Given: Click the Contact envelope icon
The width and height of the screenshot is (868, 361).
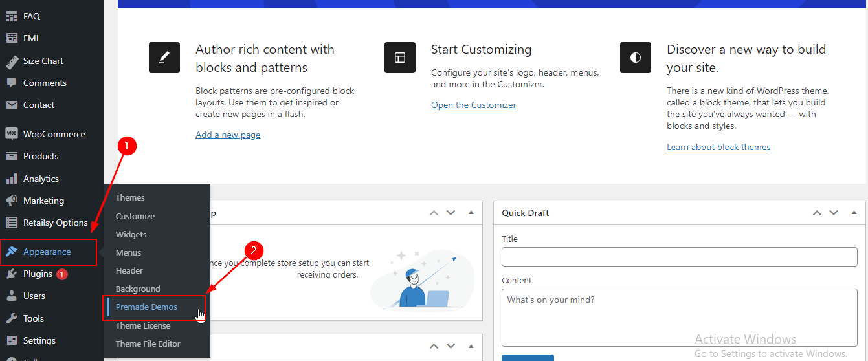Looking at the screenshot, I should (12, 105).
